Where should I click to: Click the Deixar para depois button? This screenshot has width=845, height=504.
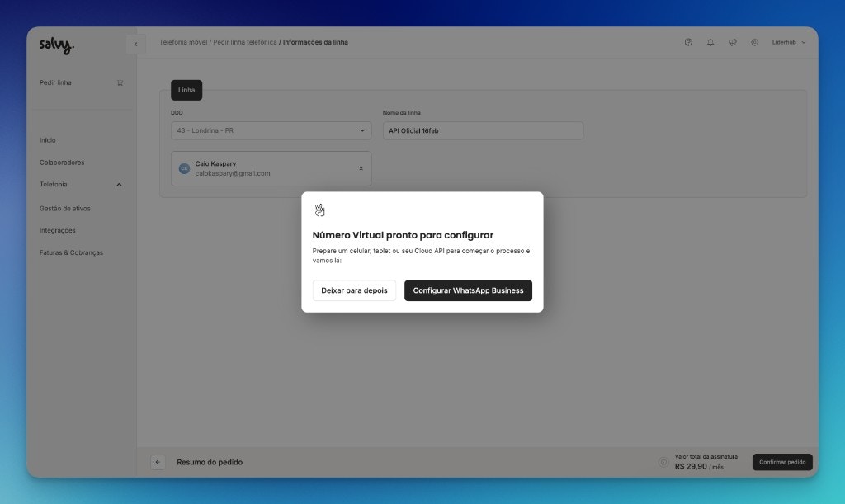[x=354, y=290]
